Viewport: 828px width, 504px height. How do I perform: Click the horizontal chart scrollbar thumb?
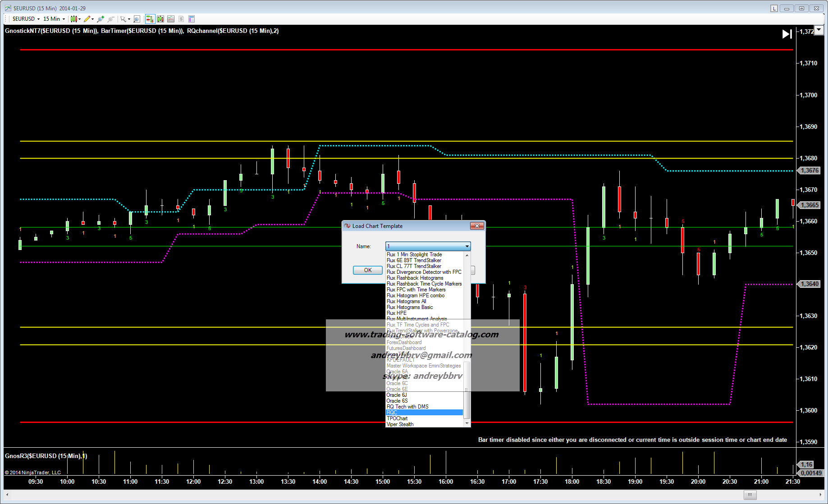click(750, 495)
